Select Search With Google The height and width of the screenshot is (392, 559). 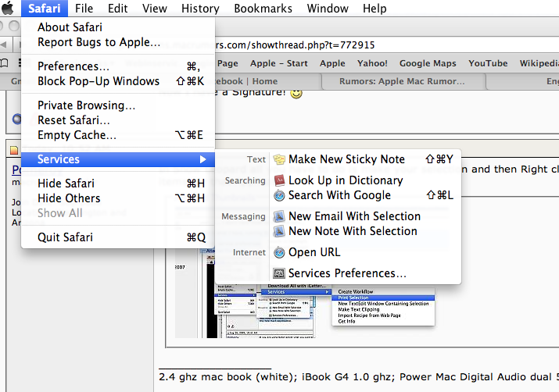365,195
